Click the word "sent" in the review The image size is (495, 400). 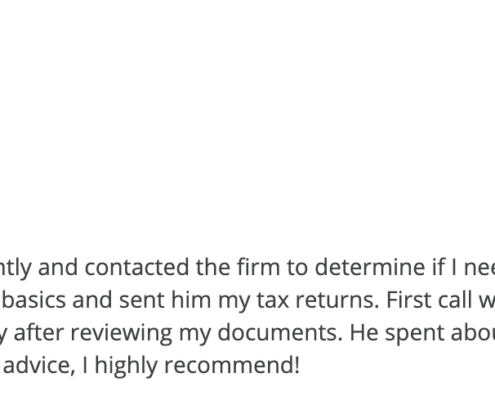[142, 300]
